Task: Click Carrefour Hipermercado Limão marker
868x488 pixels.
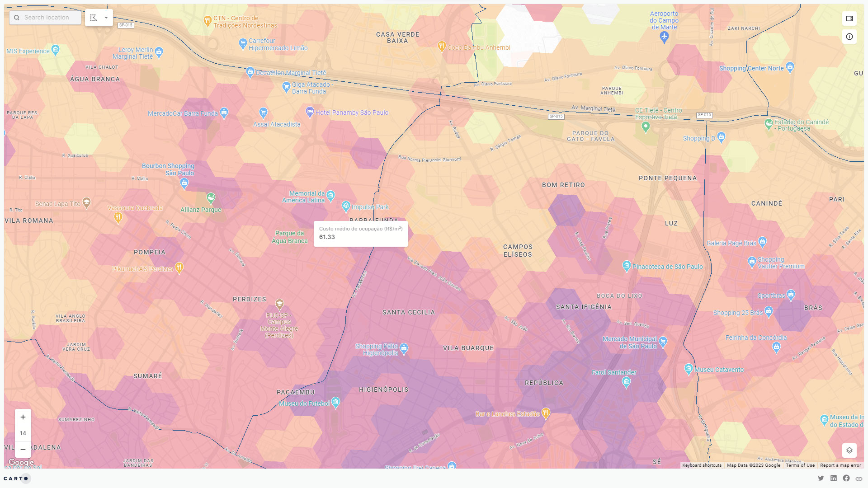Action: [243, 43]
